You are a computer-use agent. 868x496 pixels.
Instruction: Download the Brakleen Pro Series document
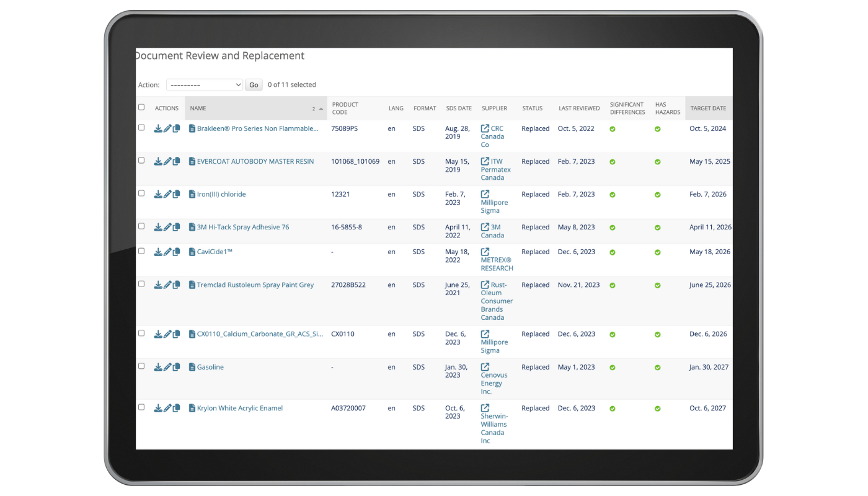[158, 128]
